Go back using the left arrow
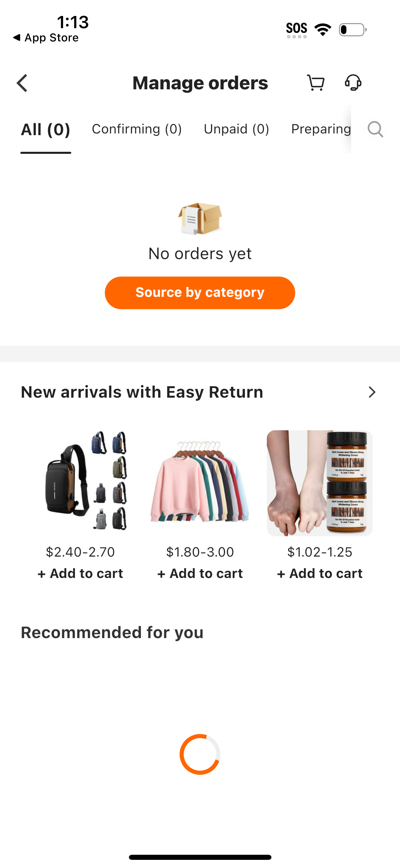Image resolution: width=400 pixels, height=868 pixels. 22,83
